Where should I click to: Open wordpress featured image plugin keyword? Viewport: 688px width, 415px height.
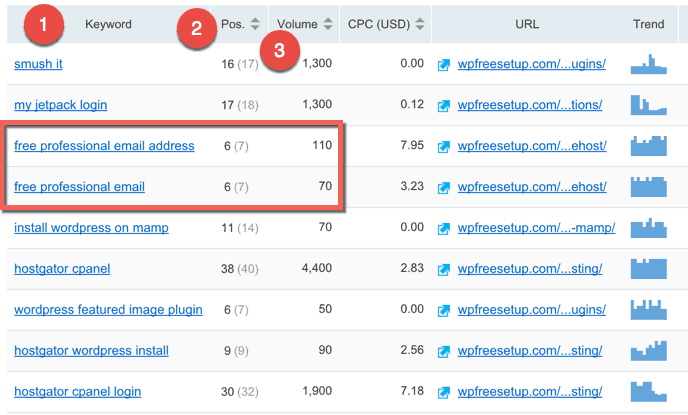tap(108, 310)
